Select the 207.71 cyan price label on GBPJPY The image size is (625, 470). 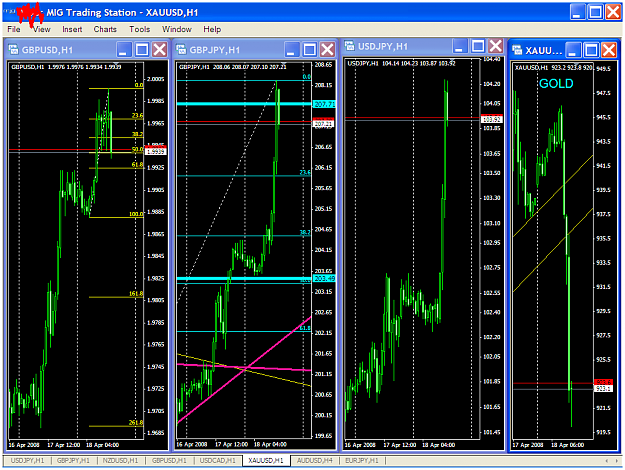click(x=324, y=104)
